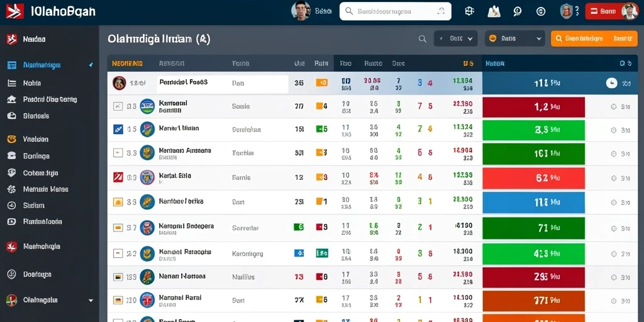
Task: Click the clock icon in first table row
Action: click(x=611, y=83)
